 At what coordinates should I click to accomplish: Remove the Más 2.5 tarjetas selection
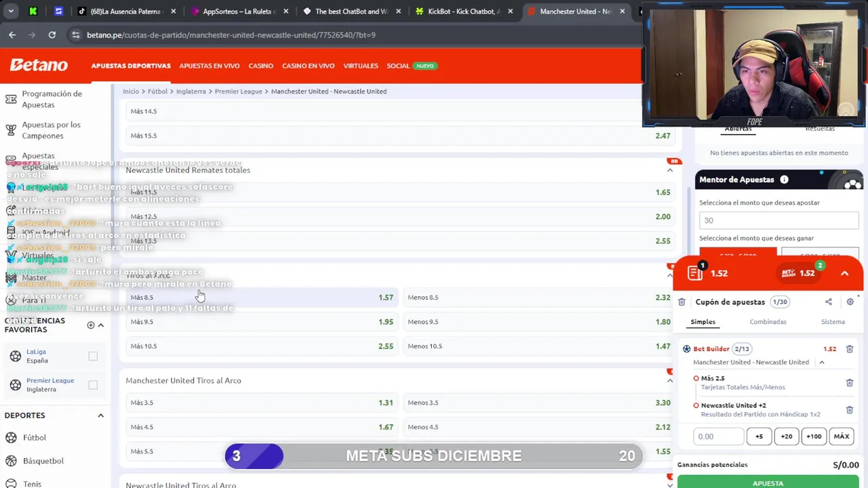pos(849,383)
